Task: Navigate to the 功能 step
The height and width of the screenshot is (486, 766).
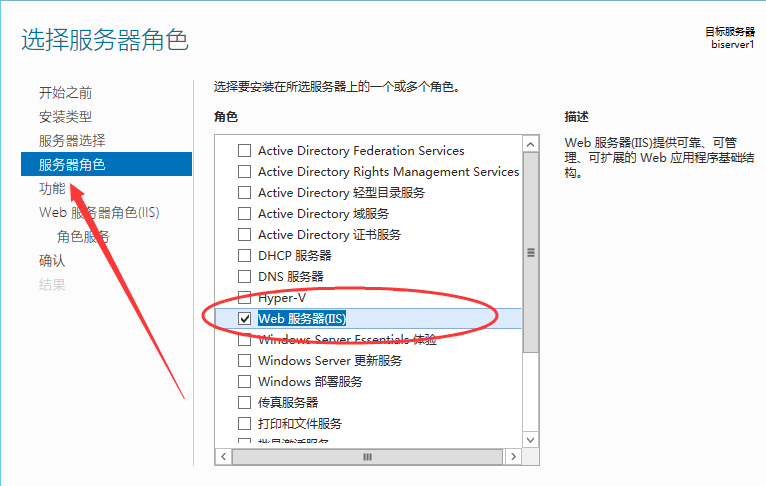Action: pos(52,188)
